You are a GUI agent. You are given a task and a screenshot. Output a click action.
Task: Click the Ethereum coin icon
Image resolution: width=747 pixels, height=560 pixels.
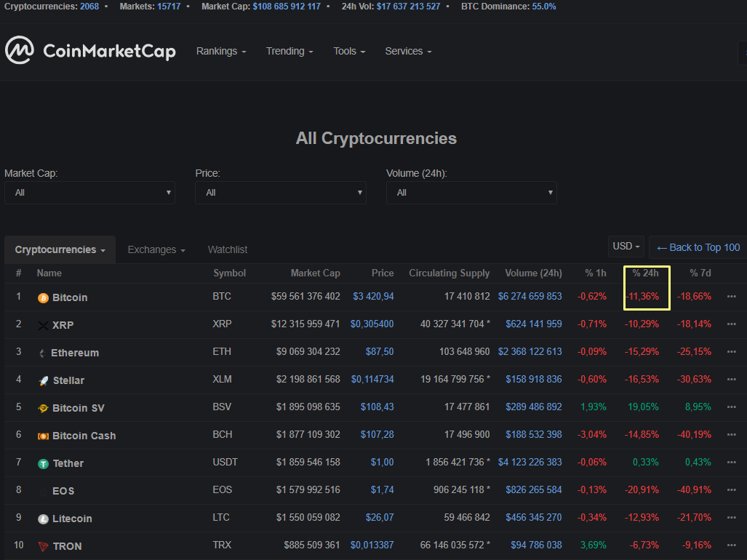point(42,353)
